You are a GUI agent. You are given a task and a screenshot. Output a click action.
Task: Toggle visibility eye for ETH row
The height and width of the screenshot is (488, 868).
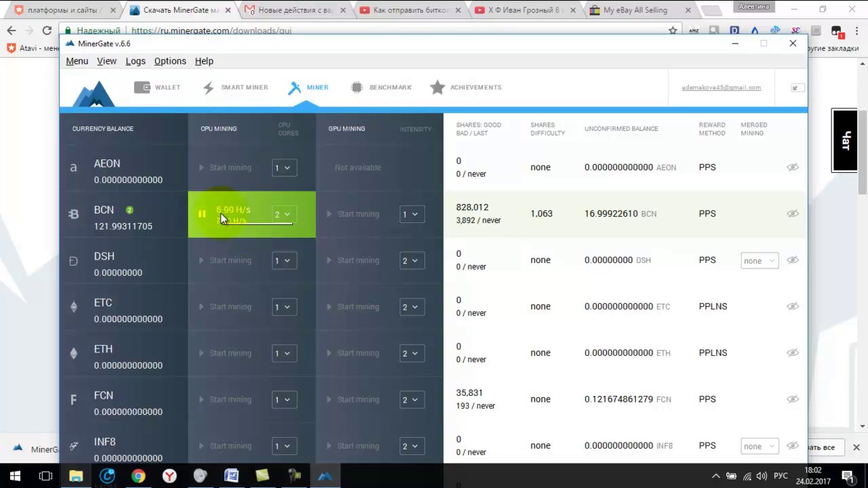(x=793, y=353)
